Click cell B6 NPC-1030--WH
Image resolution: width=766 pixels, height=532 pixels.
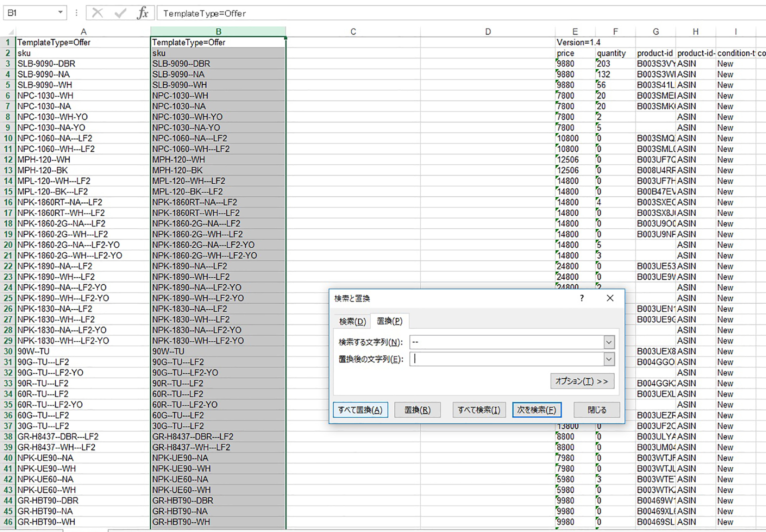coord(218,96)
